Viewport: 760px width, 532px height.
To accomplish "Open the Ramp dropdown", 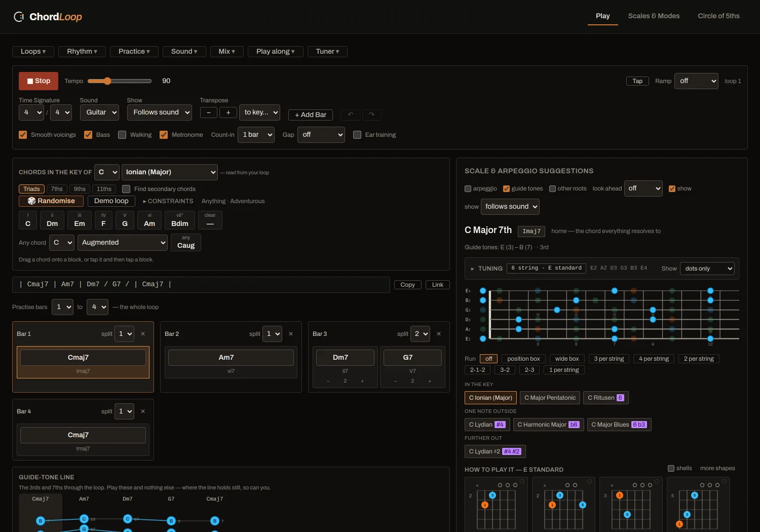I will [x=696, y=81].
